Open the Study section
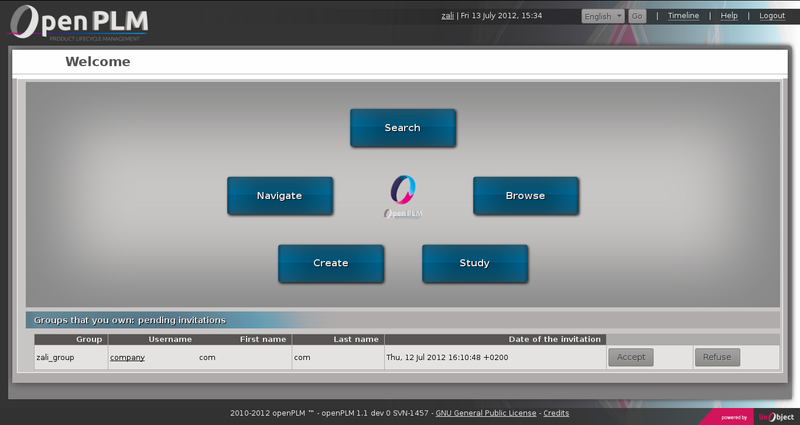 coord(474,263)
